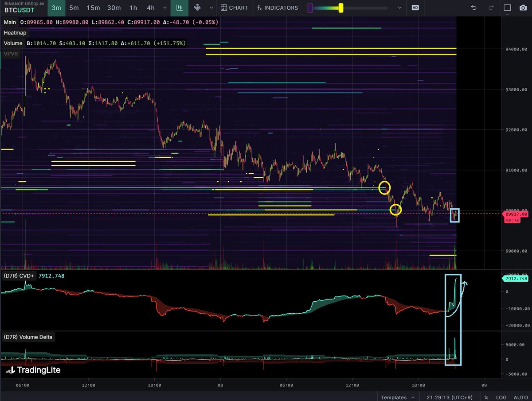Toggle AUTO scale mode

(520, 397)
